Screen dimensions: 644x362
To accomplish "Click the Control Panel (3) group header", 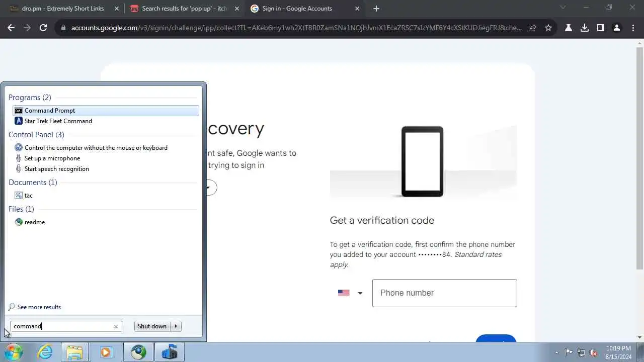I will pyautogui.click(x=36, y=135).
